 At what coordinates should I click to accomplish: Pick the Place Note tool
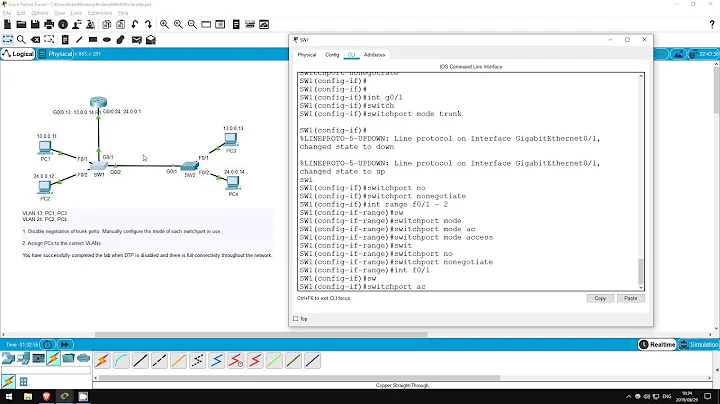[65, 39]
